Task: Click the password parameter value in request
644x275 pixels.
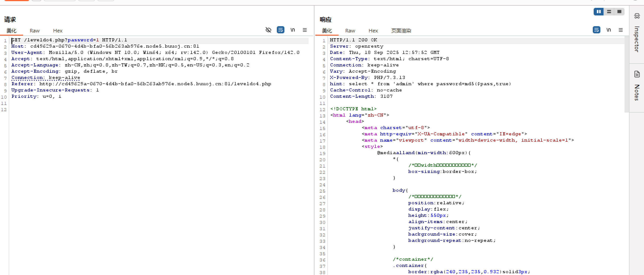Action: click(98, 40)
